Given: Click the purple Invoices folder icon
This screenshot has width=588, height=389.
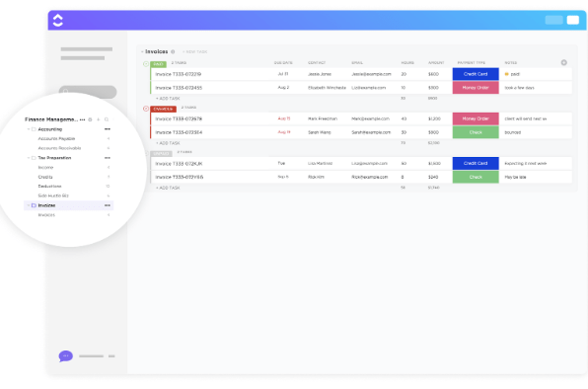Looking at the screenshot, I should (x=34, y=205).
